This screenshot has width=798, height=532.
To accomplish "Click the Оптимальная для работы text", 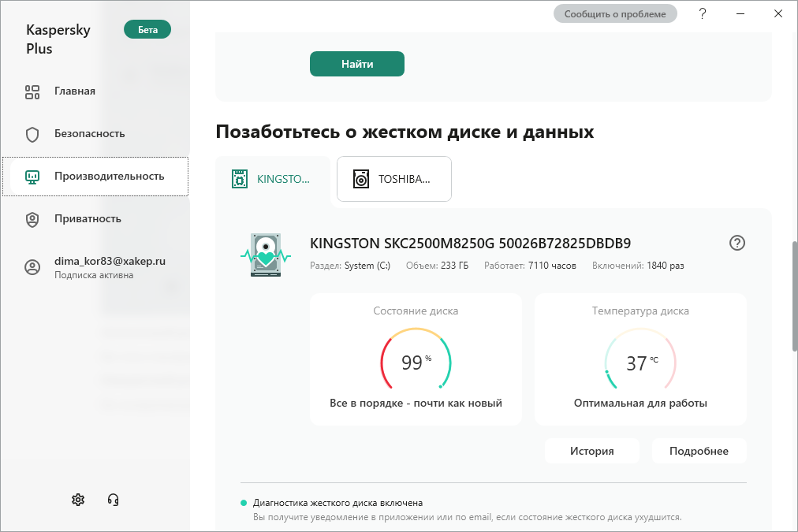I will coord(640,404).
